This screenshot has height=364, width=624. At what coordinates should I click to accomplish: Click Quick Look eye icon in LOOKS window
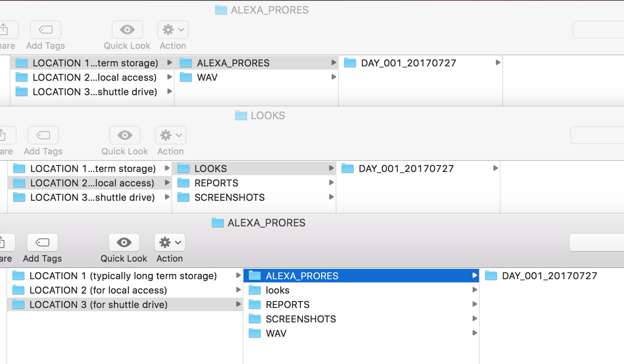(x=125, y=136)
